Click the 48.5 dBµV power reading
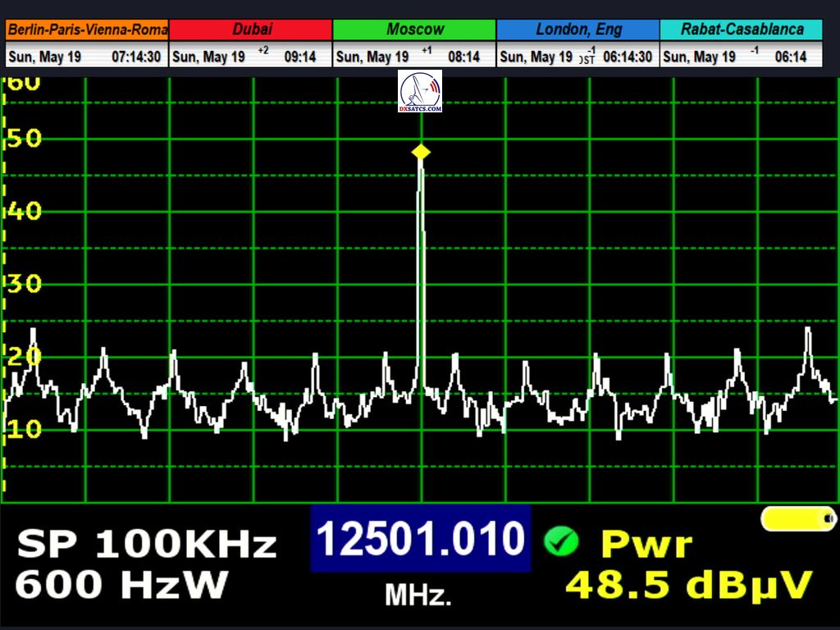This screenshot has width=840, height=630. [x=689, y=584]
